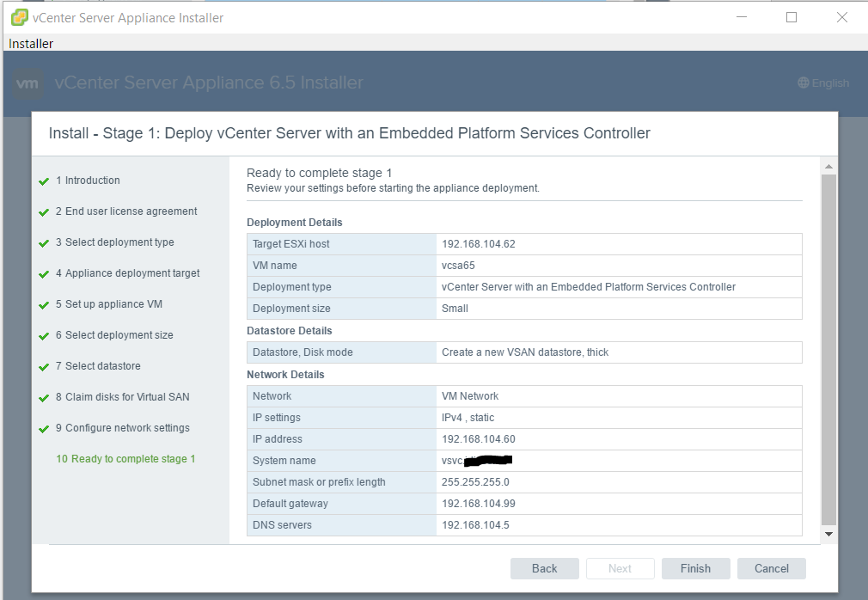Click green checkmark next to Appliance deployment target
The height and width of the screenshot is (600, 868).
pyautogui.click(x=44, y=274)
